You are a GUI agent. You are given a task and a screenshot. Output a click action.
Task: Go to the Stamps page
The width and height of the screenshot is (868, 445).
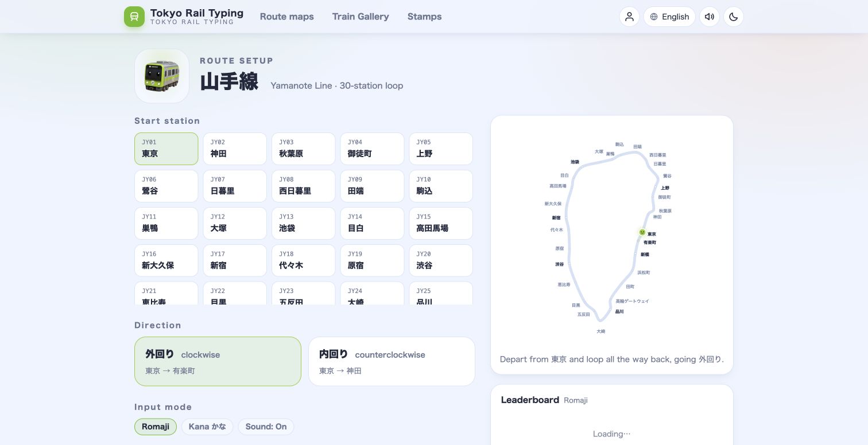click(x=425, y=17)
